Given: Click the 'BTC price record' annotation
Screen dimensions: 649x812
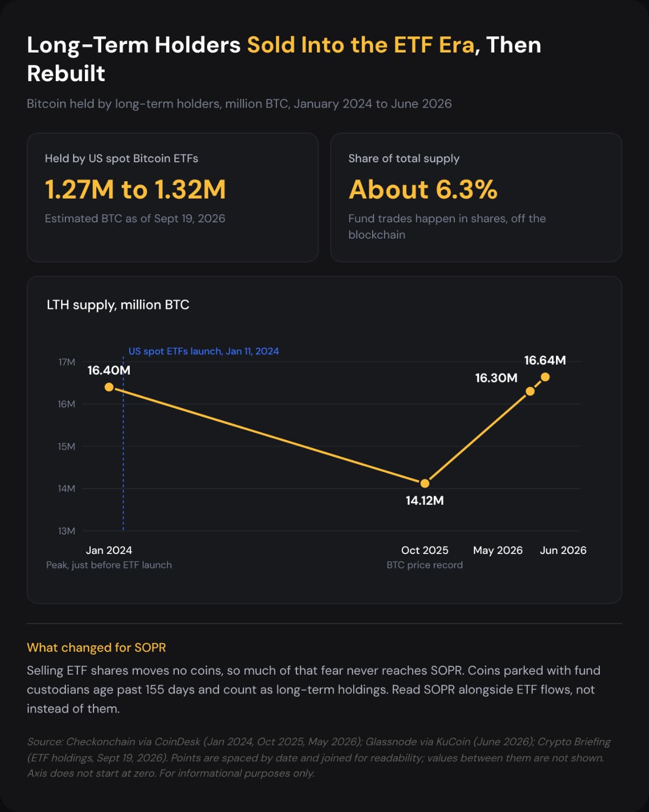Looking at the screenshot, I should tap(425, 565).
